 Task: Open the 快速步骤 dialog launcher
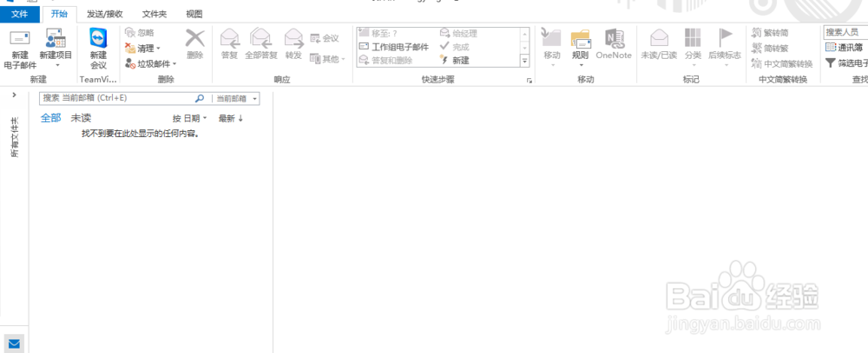[x=529, y=81]
